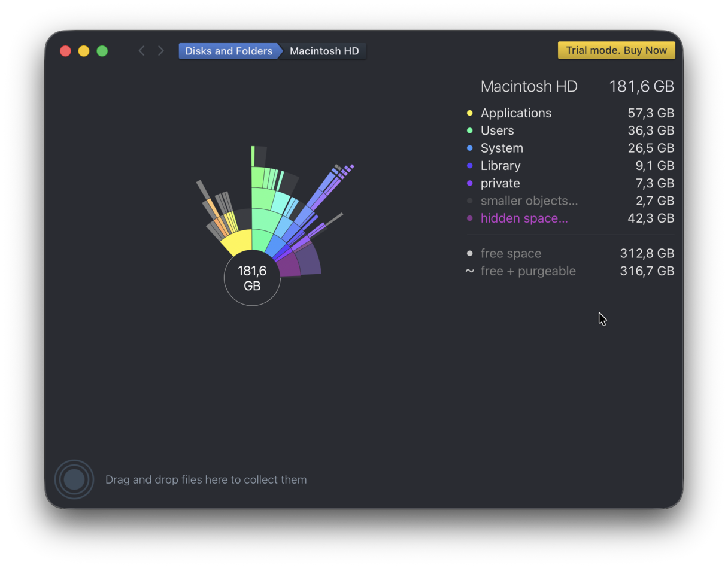The height and width of the screenshot is (568, 728).
Task: Click the yellow dot beside Applications
Action: 469,113
